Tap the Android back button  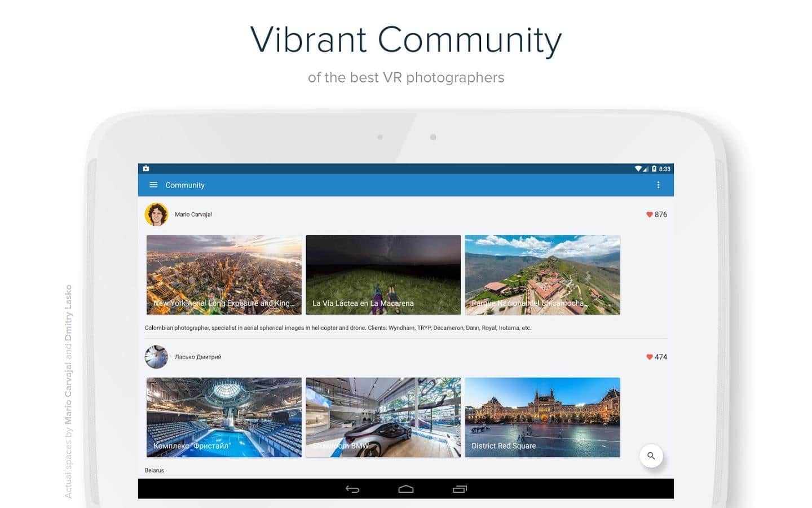352,489
